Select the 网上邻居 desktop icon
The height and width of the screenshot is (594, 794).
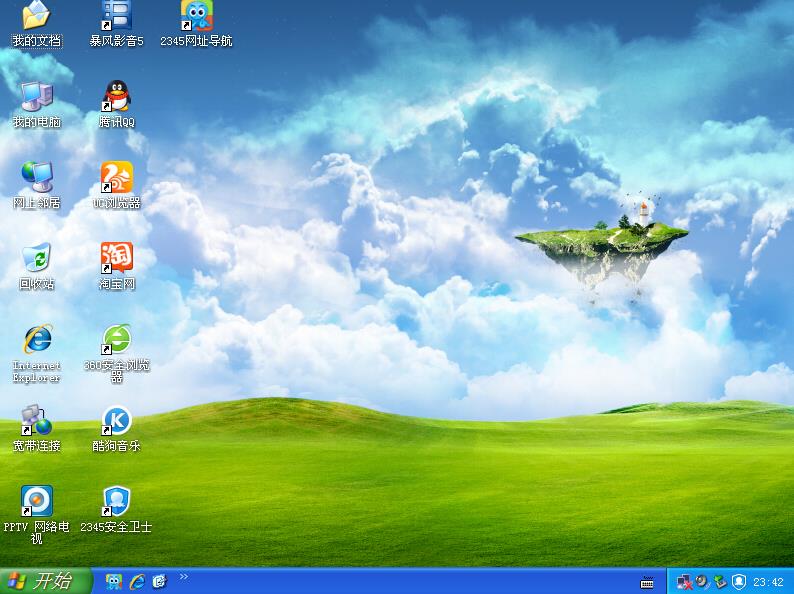[36, 178]
